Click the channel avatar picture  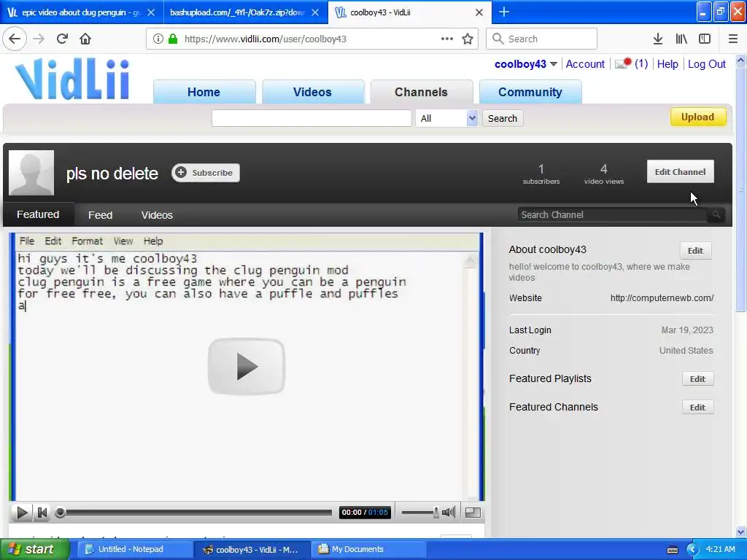click(31, 173)
